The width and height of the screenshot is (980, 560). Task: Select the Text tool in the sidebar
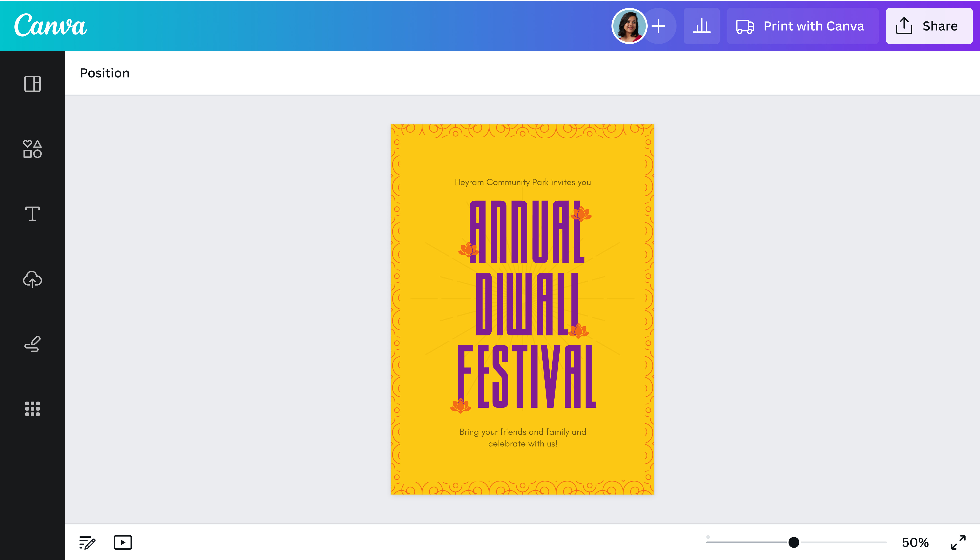(32, 214)
